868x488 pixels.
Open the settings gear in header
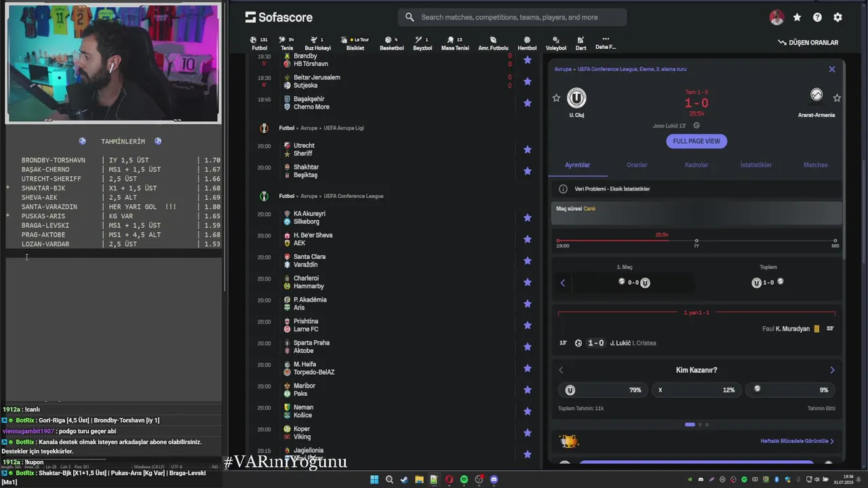click(x=837, y=18)
